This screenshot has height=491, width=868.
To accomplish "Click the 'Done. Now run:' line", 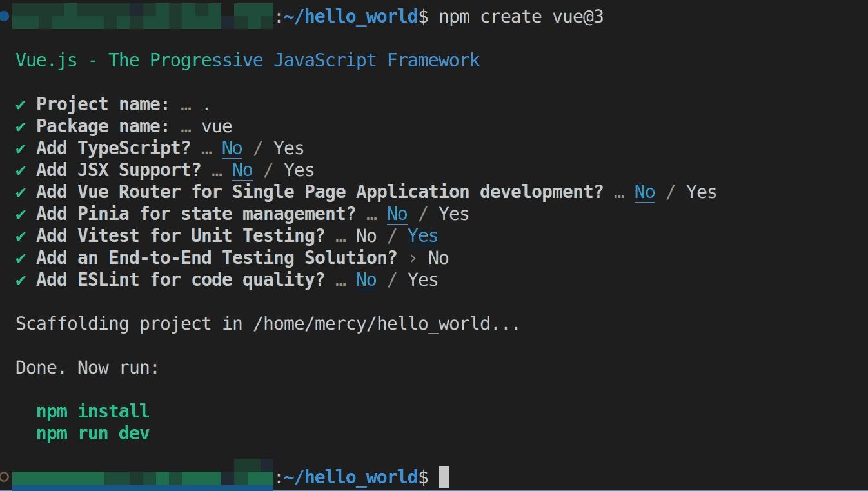I will 87,368.
